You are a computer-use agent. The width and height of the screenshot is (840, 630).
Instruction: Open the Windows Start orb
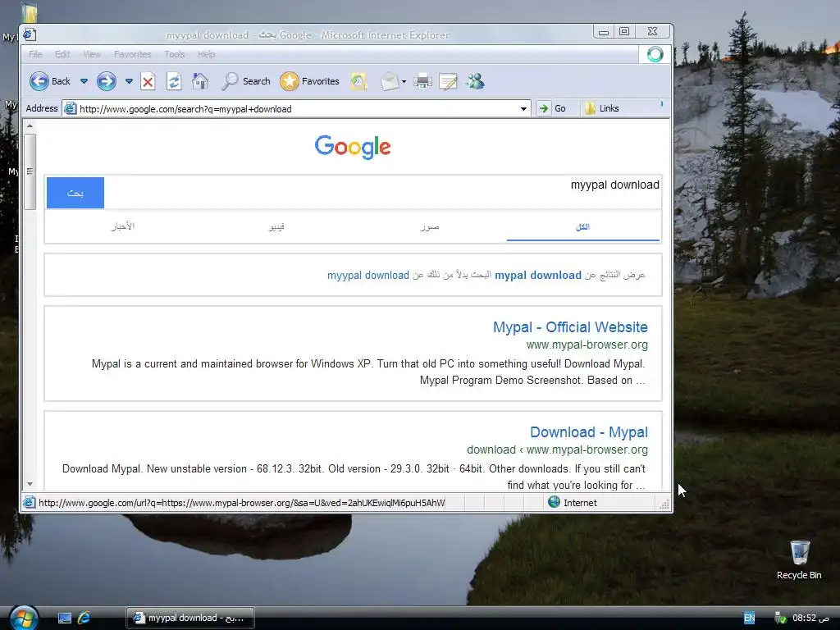coord(24,617)
